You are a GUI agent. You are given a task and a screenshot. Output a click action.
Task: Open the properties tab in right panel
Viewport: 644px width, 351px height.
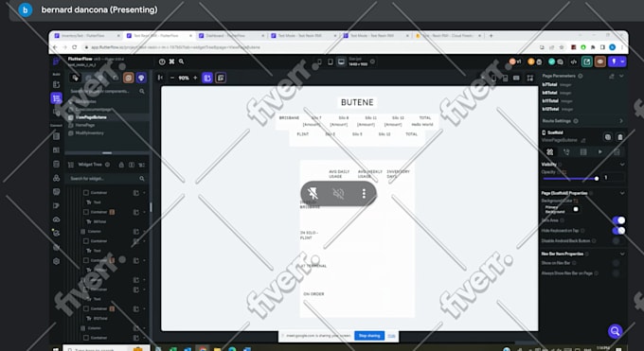pos(550,152)
